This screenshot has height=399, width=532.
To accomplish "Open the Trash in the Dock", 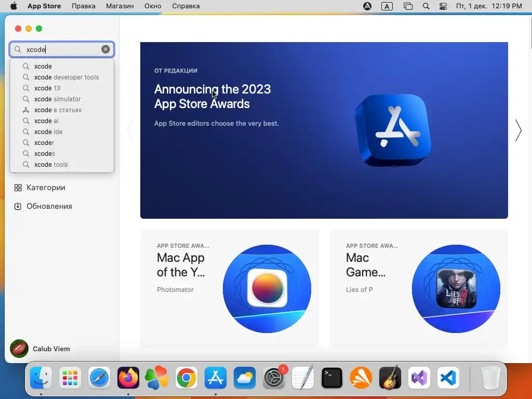I will click(x=490, y=378).
